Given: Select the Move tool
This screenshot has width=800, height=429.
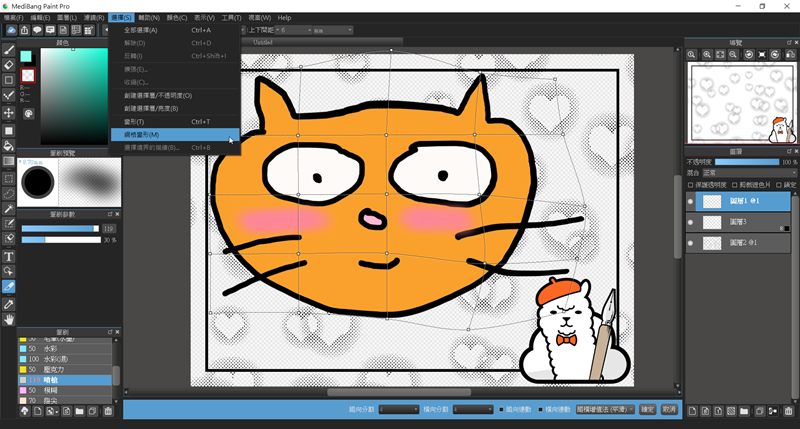Looking at the screenshot, I should [9, 113].
